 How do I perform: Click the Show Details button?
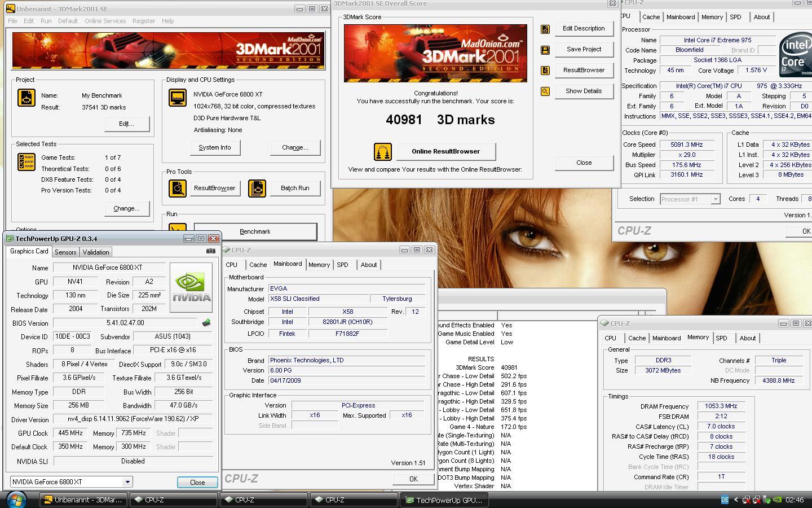point(584,91)
